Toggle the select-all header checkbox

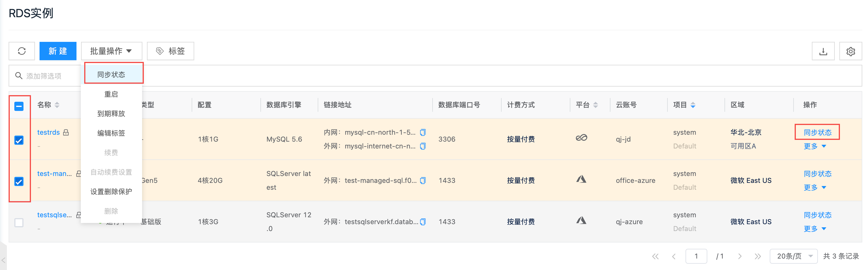19,106
